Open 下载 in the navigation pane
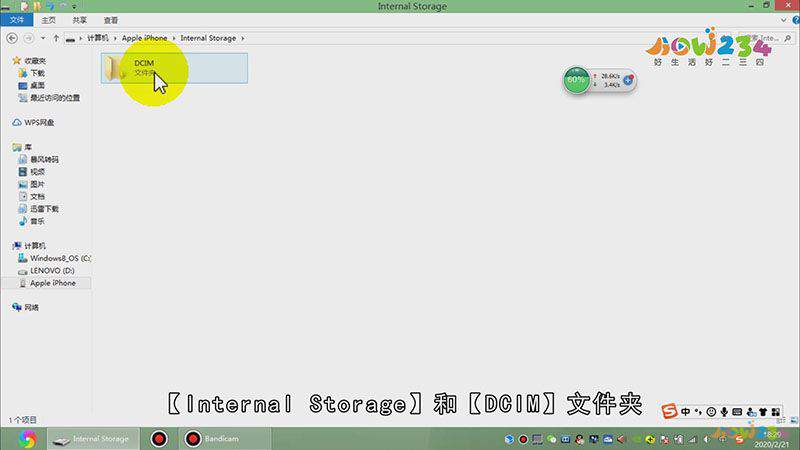Screen dimensions: 800x450 37,73
